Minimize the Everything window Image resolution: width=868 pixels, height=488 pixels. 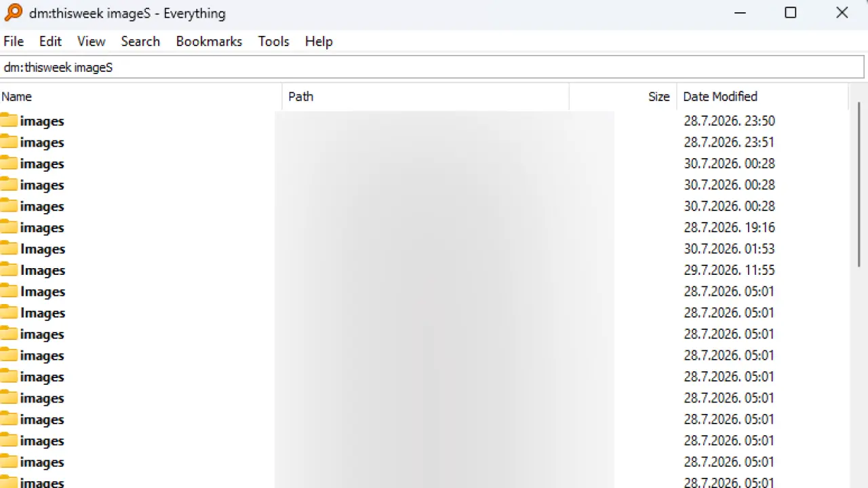click(740, 12)
